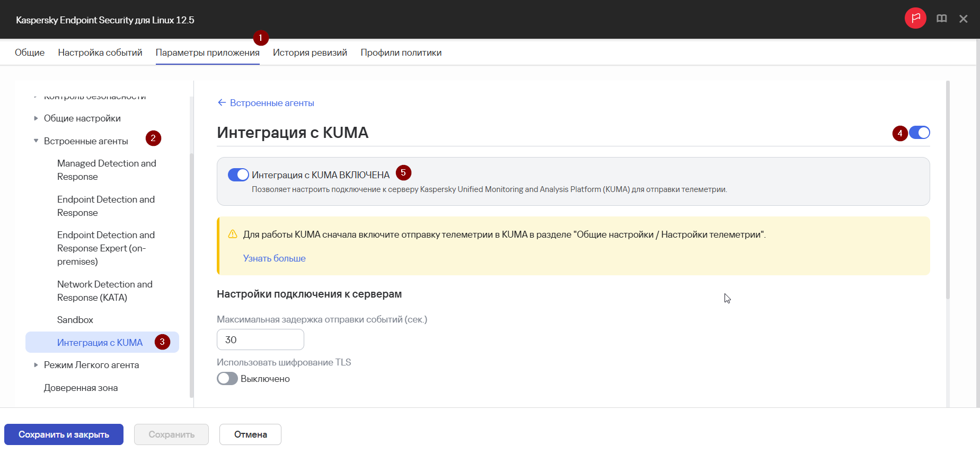Viewport: 980px width, 453px height.
Task: Return via the Встроенные агенты breadcrumb link
Action: coord(272,103)
